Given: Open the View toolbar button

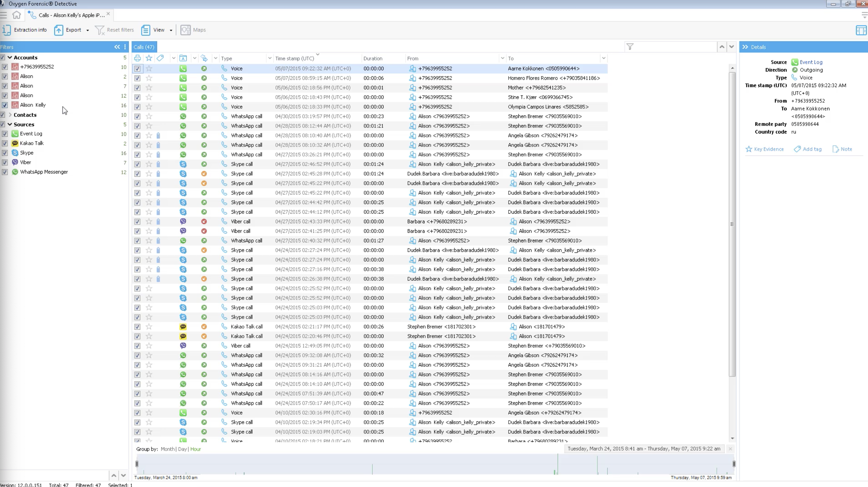Looking at the screenshot, I should click(153, 30).
